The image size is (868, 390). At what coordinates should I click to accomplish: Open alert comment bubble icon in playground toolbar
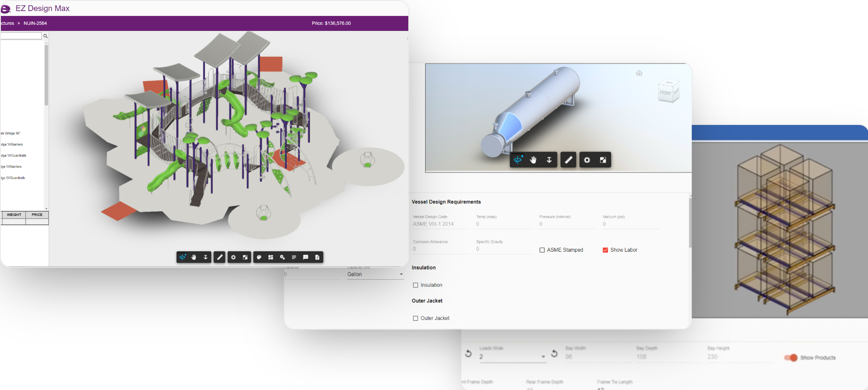[306, 257]
